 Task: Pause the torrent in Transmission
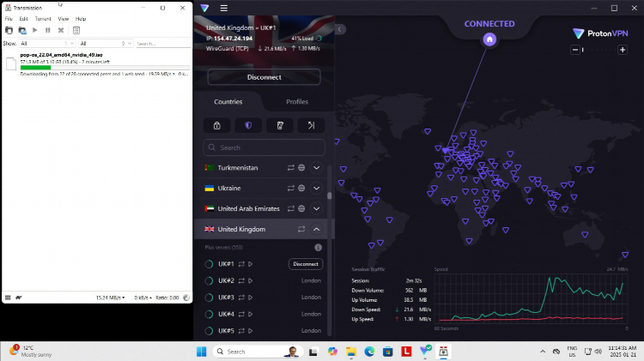click(x=47, y=30)
